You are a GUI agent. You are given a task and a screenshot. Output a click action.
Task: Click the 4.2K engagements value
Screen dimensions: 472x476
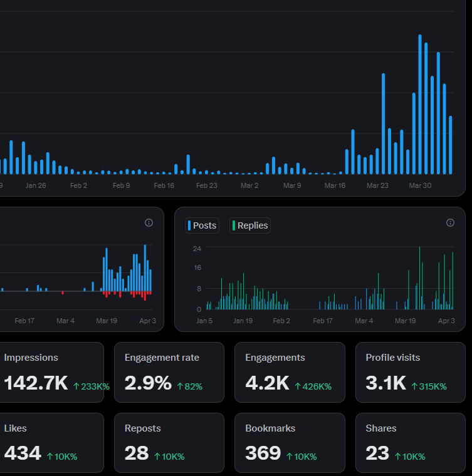point(267,383)
